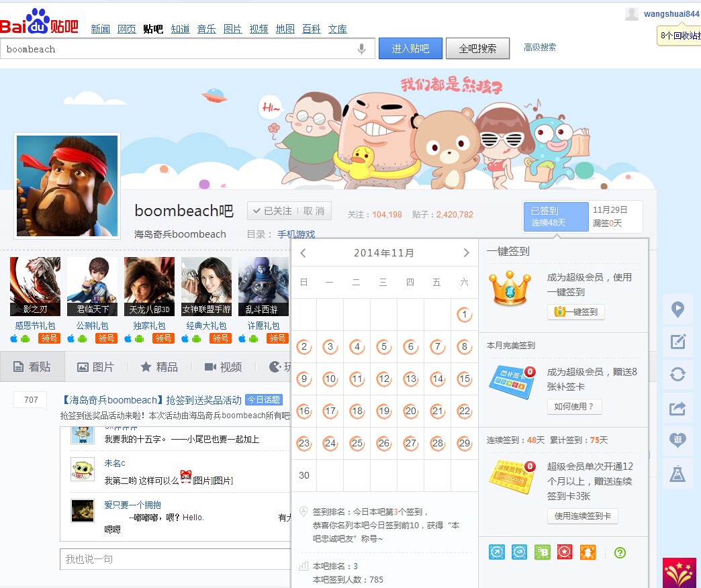Click the play arrow sidebar icon
This screenshot has height=588, width=701.
[677, 309]
